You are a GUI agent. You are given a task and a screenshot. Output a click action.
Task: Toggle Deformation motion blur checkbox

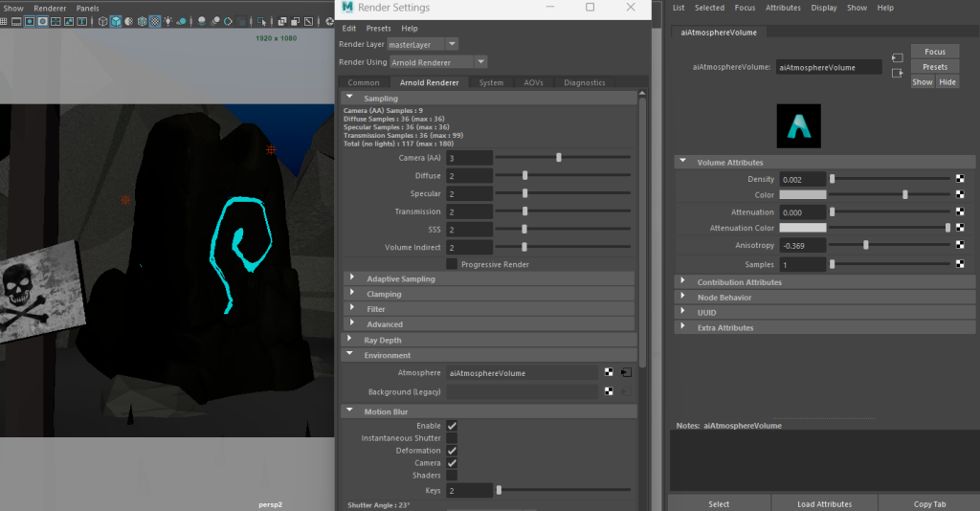pyautogui.click(x=452, y=451)
